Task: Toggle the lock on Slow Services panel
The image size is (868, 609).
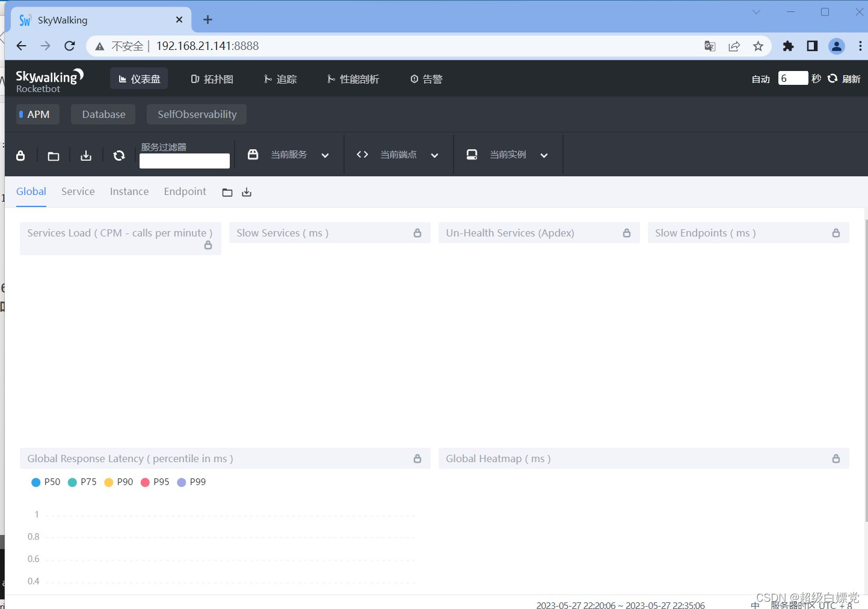Action: tap(417, 233)
